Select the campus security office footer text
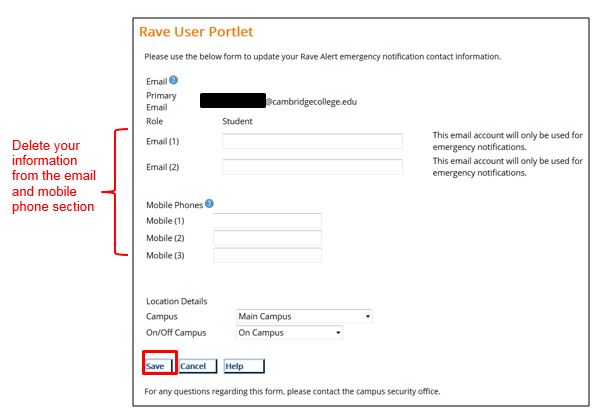602x420 pixels. pos(292,391)
